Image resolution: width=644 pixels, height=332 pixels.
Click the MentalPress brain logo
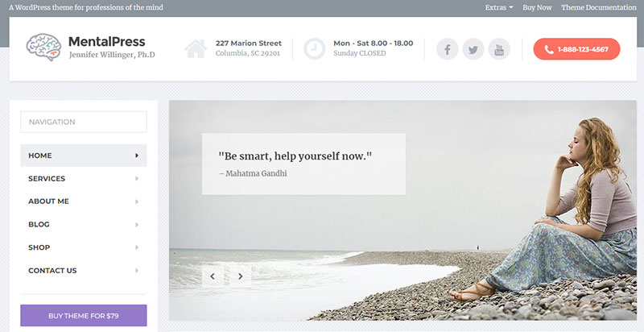43,48
